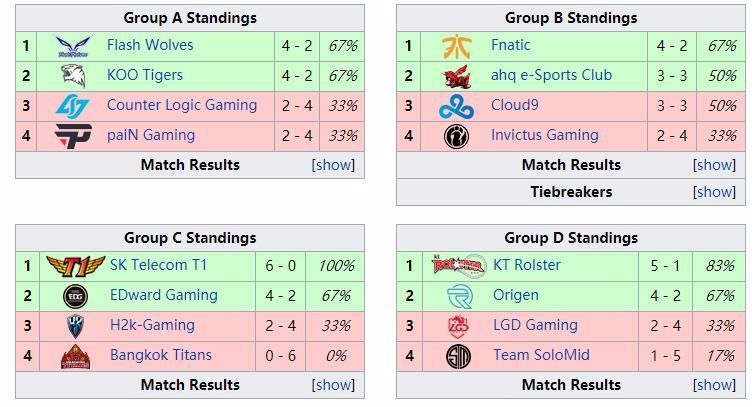This screenshot has height=407, width=752.
Task: Click the Team SoloMid logo
Action: (x=458, y=356)
